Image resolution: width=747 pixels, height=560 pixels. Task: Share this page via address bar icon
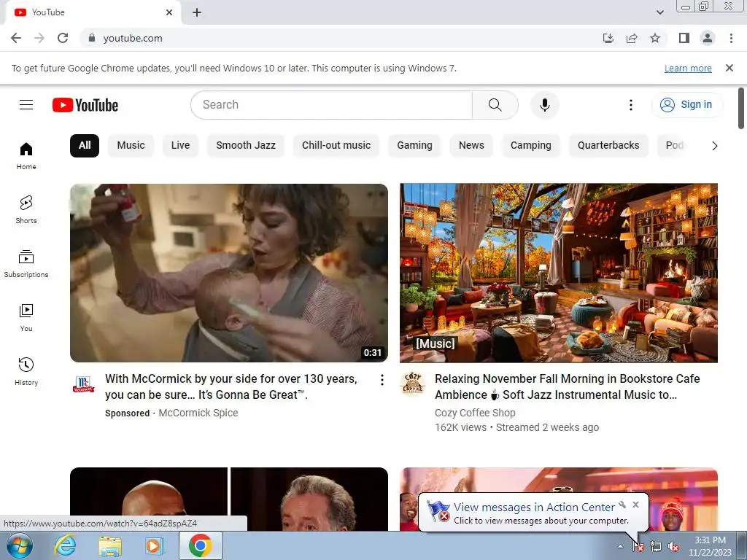click(632, 38)
